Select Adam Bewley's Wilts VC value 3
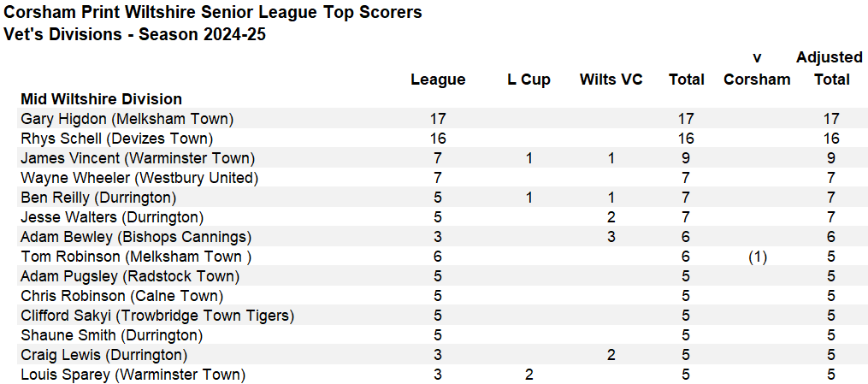Viewport: 868px width, 384px height. [611, 238]
